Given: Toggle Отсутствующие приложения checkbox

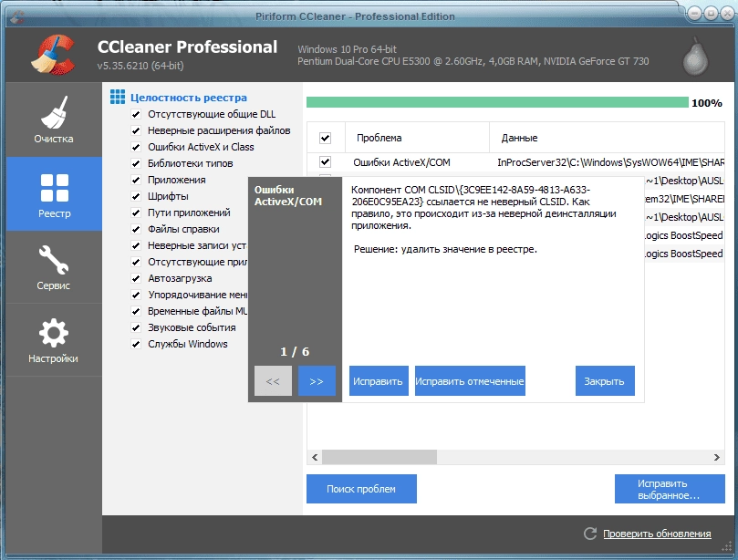Looking at the screenshot, I should point(136,262).
